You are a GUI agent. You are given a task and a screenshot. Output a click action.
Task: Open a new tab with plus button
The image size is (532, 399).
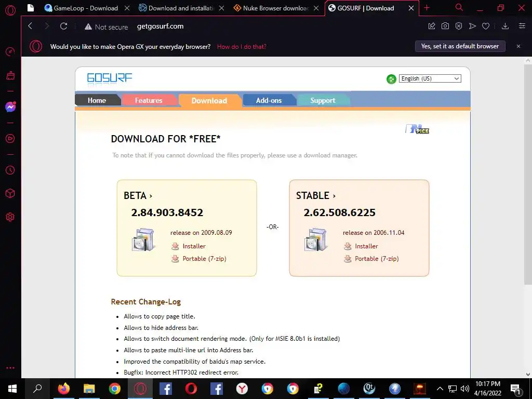(427, 8)
